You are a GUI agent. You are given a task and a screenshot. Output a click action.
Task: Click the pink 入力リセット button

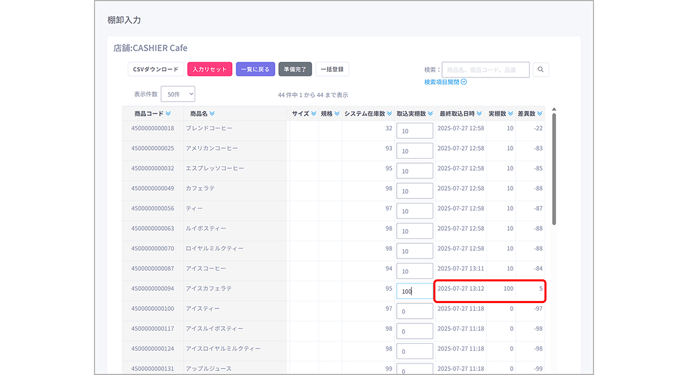click(210, 69)
